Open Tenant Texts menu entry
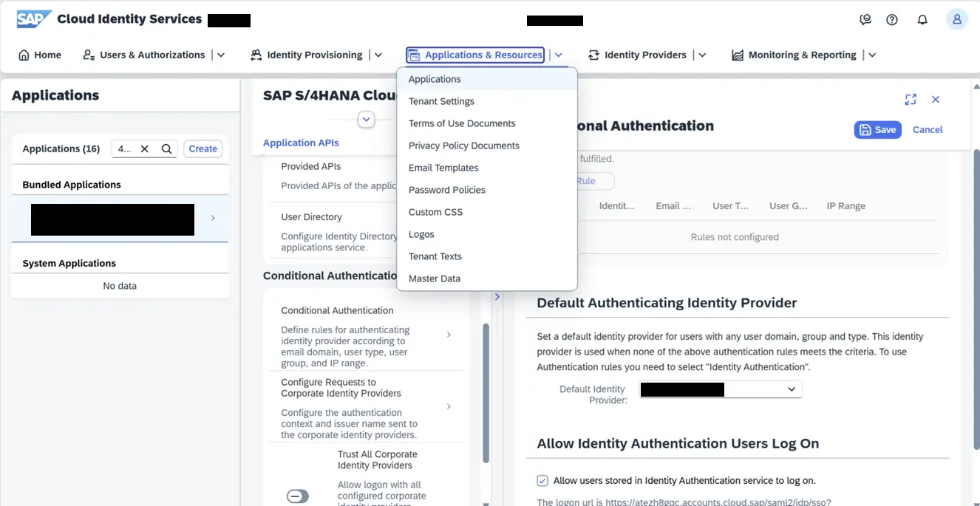 (487, 256)
